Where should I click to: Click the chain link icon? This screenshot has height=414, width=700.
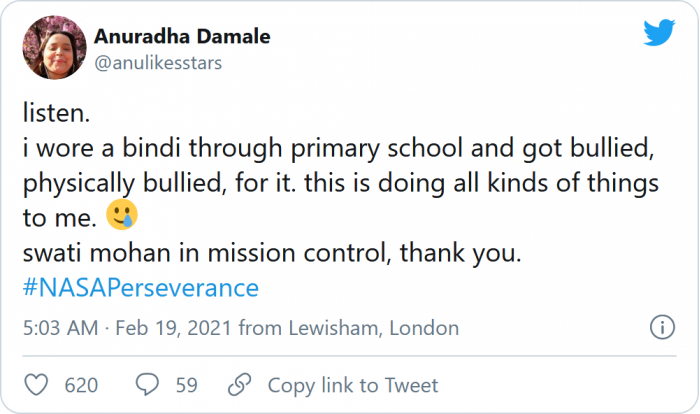[239, 384]
